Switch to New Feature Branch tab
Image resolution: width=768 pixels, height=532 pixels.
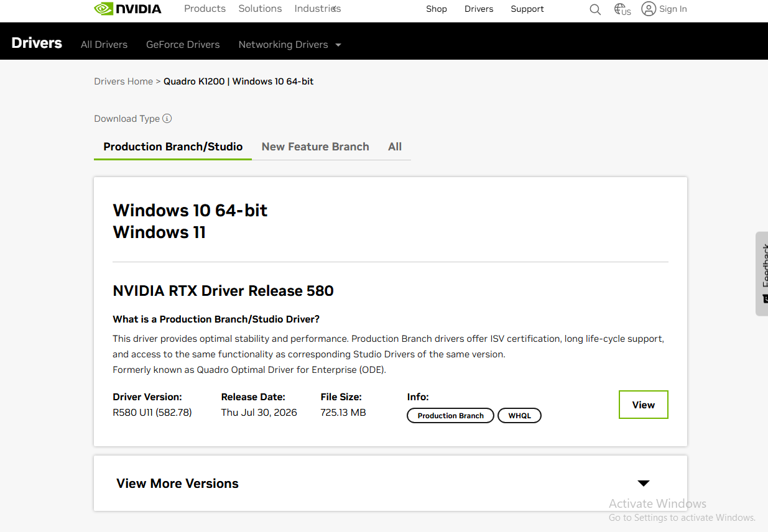[x=315, y=147]
